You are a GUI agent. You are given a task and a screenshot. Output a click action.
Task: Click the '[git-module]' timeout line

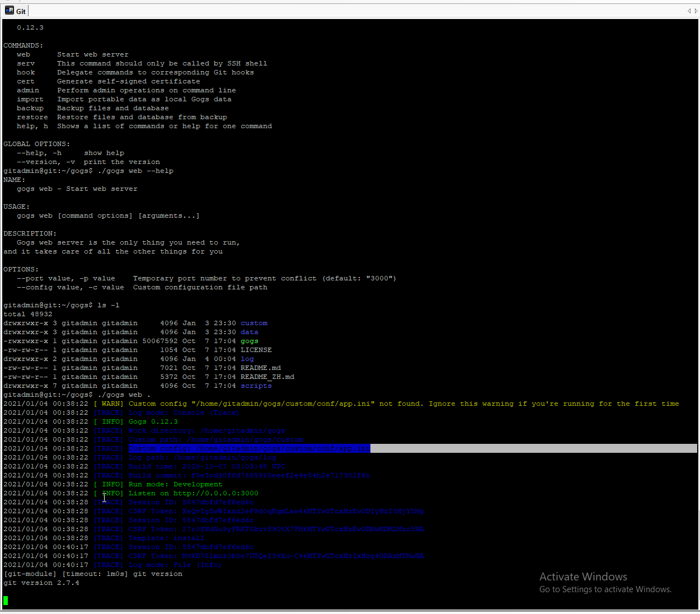tap(93, 574)
